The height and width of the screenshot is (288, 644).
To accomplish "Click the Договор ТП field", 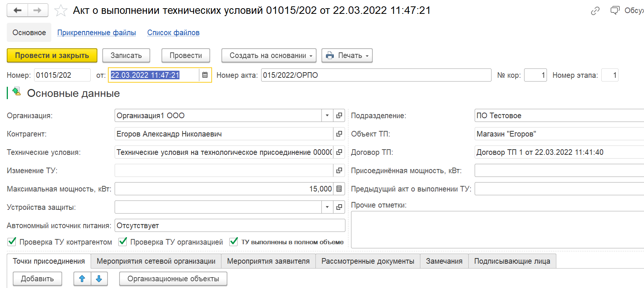I will 559,152.
